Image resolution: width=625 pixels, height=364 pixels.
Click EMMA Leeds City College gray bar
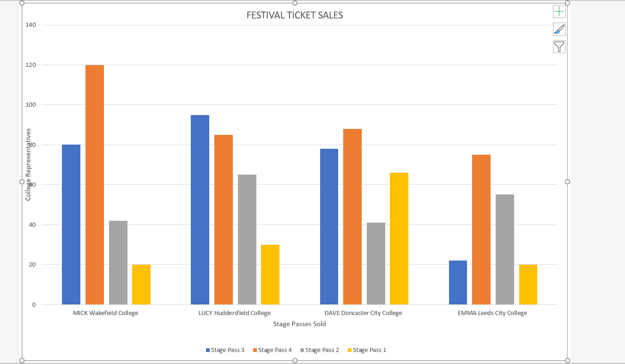pyautogui.click(x=505, y=249)
